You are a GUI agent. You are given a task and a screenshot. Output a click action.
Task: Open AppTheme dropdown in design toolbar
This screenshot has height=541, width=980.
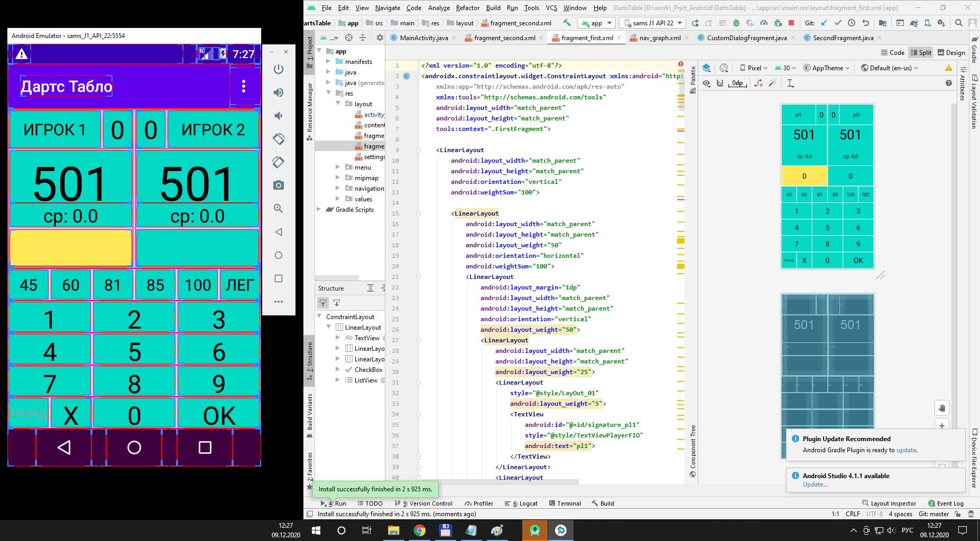(826, 68)
